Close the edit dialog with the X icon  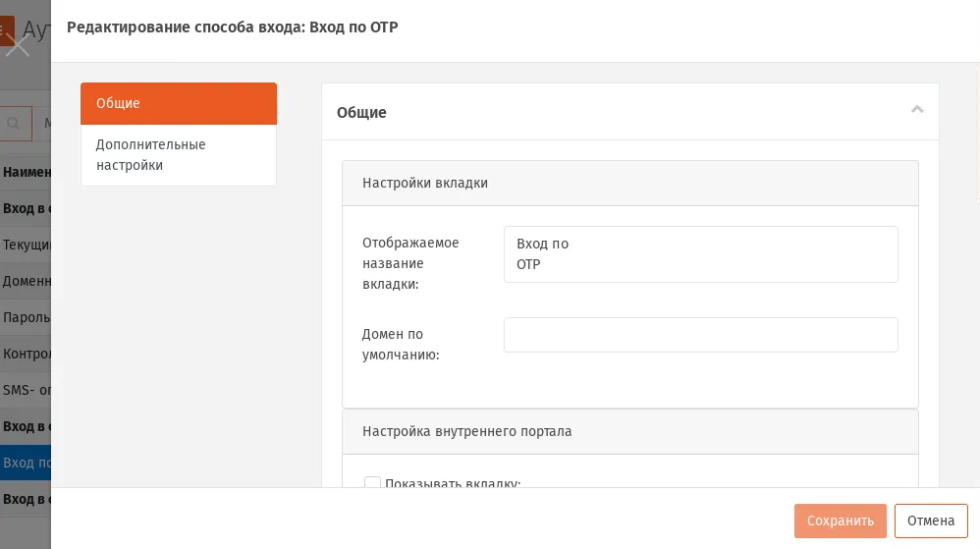pyautogui.click(x=18, y=45)
